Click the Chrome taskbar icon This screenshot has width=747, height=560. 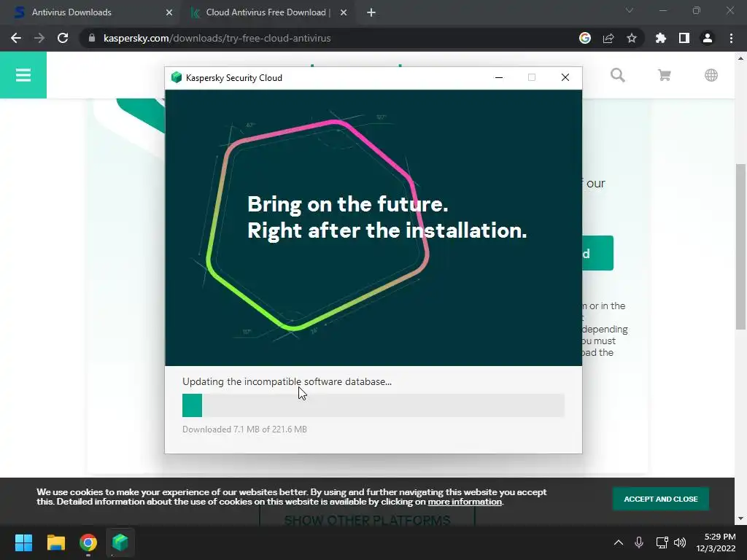click(x=88, y=542)
